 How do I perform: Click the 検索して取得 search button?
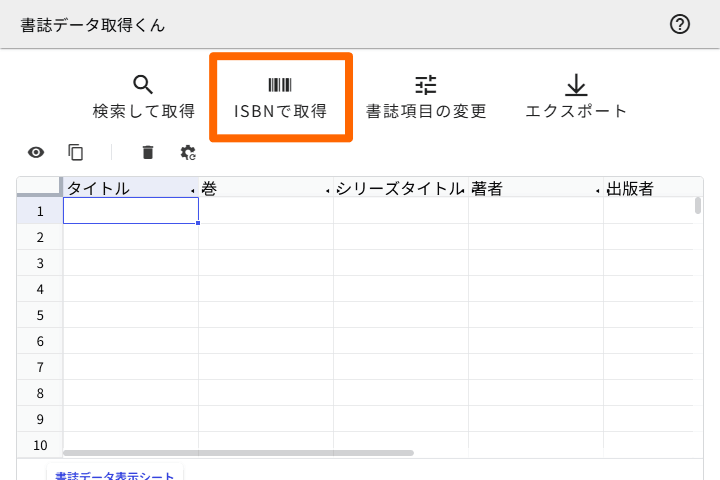coord(143,97)
